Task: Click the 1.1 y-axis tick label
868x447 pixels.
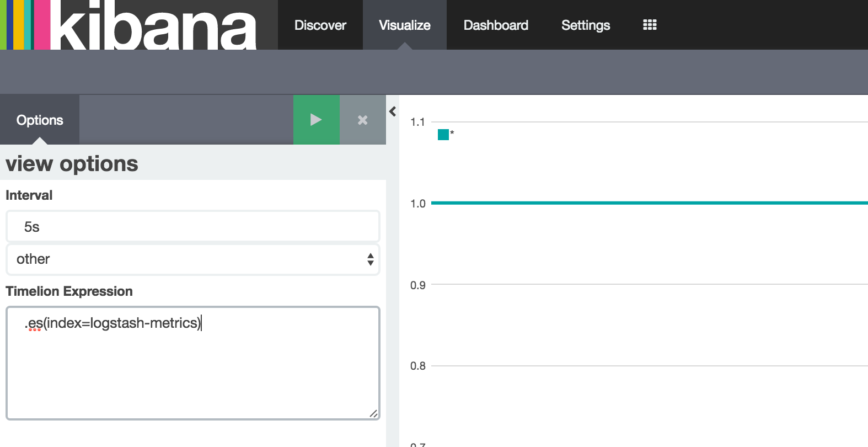Action: (417, 122)
